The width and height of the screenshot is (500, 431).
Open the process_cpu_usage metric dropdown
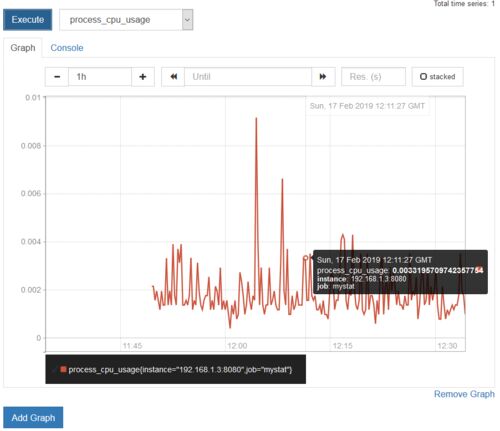(x=121, y=20)
